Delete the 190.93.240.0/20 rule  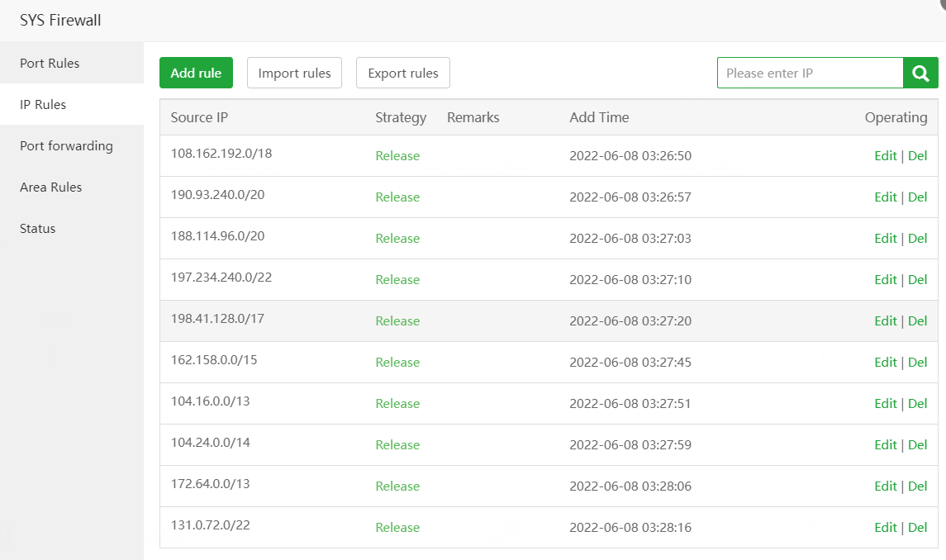[918, 197]
